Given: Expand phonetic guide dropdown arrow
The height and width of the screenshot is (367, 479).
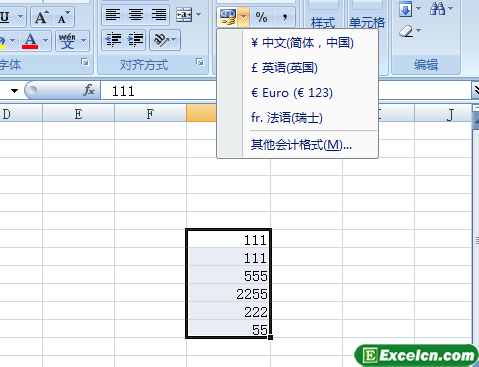Looking at the screenshot, I should 83,41.
